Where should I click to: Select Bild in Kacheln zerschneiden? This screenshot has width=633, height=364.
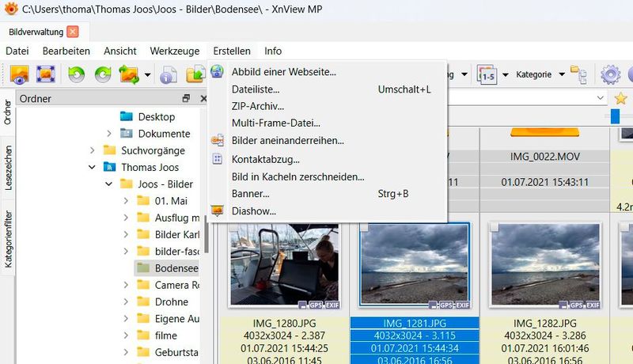[x=327, y=176]
